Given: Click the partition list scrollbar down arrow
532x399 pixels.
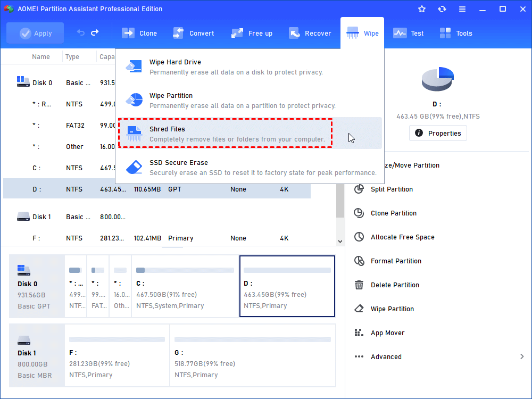Looking at the screenshot, I should click(x=340, y=242).
